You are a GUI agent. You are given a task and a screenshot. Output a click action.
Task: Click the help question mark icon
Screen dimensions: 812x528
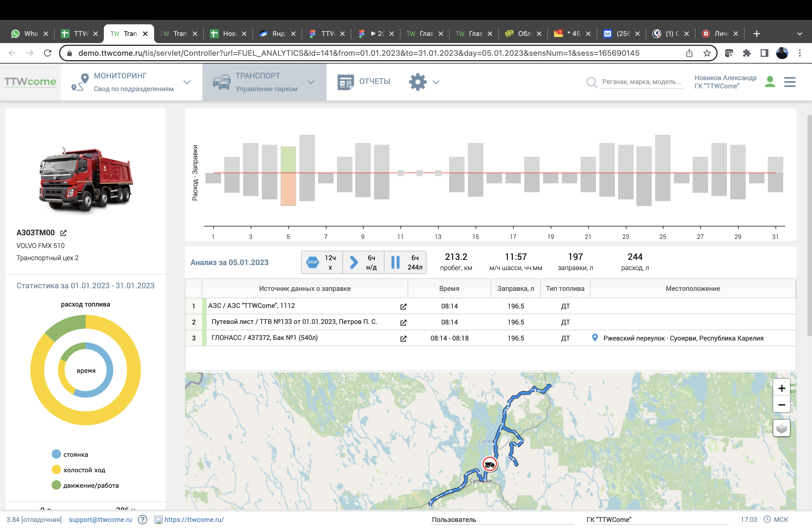pos(142,519)
